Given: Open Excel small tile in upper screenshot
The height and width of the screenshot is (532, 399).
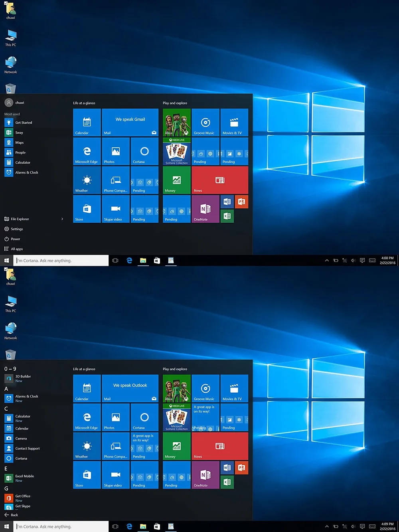Looking at the screenshot, I should 227,216.
